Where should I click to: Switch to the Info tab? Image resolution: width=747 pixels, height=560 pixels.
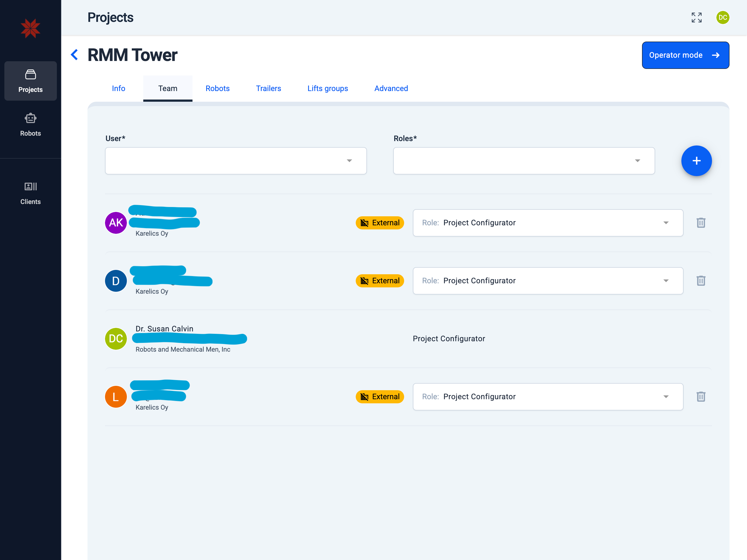(119, 89)
